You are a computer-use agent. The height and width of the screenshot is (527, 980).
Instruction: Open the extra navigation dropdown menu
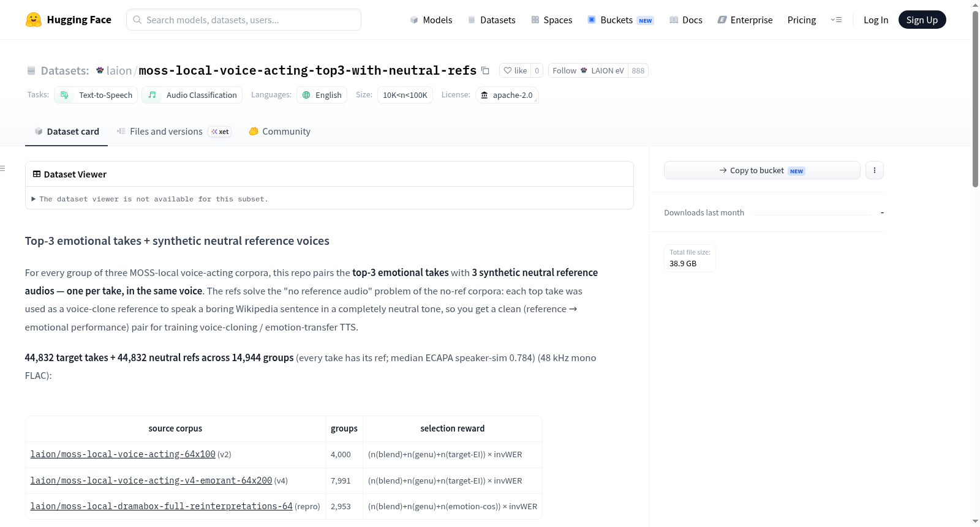[836, 20]
